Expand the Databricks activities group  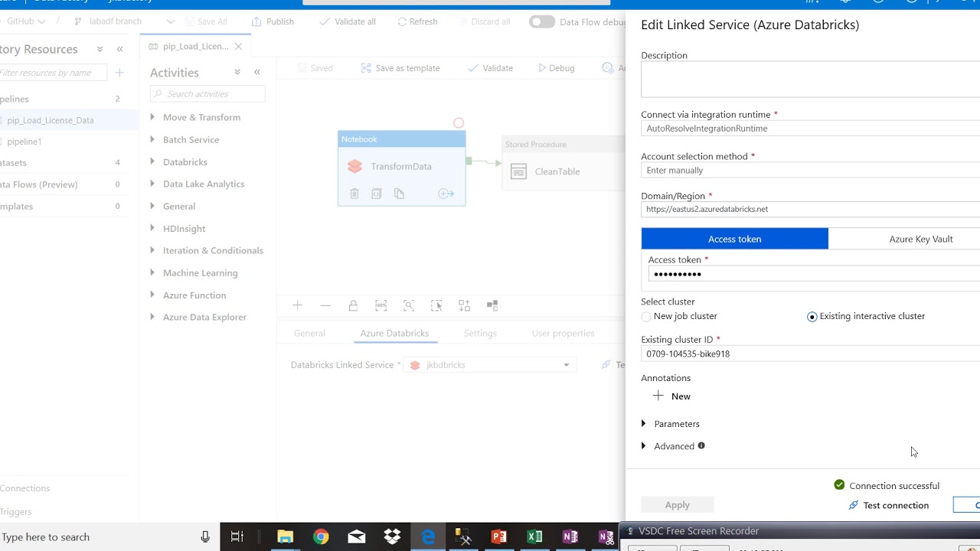point(152,161)
